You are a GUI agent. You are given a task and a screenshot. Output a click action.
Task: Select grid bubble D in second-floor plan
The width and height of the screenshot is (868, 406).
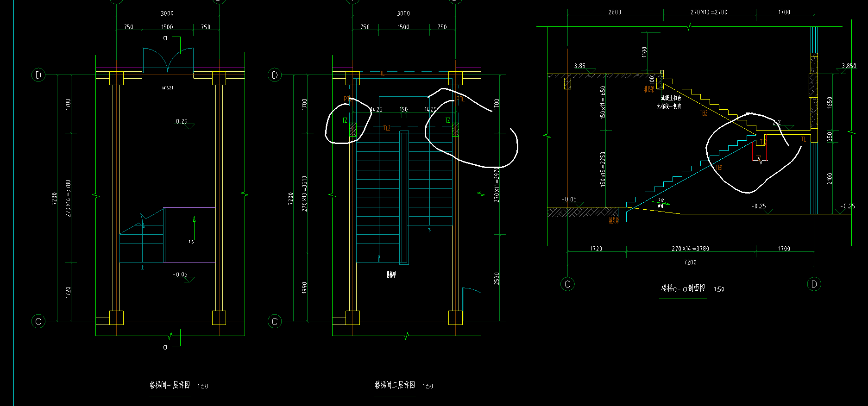coord(275,75)
